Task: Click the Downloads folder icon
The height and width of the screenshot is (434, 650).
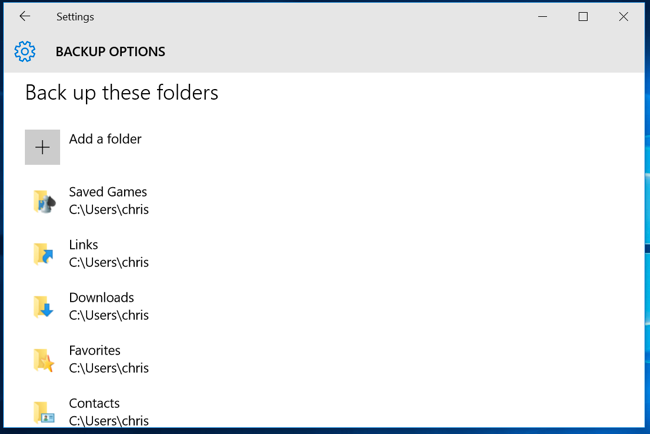Action: [43, 307]
